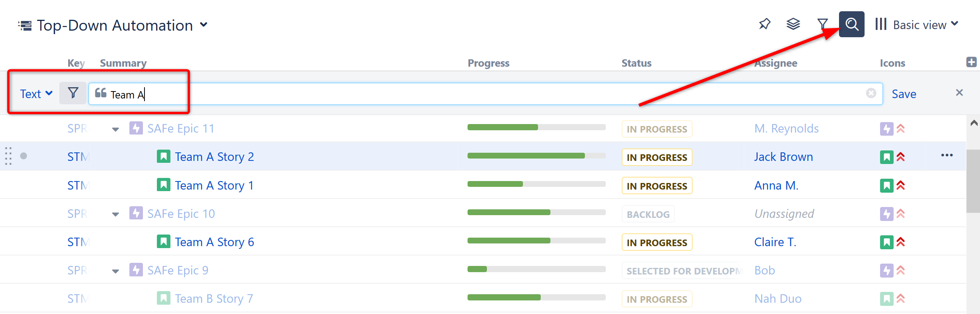Click the vertical scrollbar thumb
The width and height of the screenshot is (980, 314).
[x=973, y=181]
